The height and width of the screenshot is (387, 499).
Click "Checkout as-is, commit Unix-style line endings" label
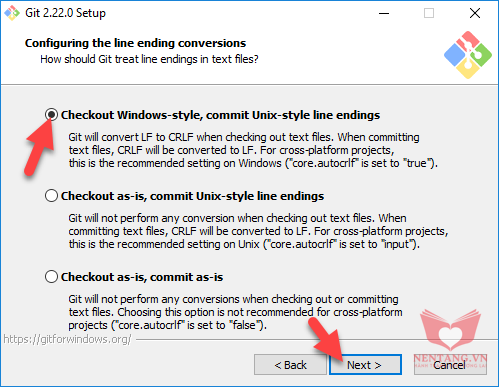[x=192, y=196]
